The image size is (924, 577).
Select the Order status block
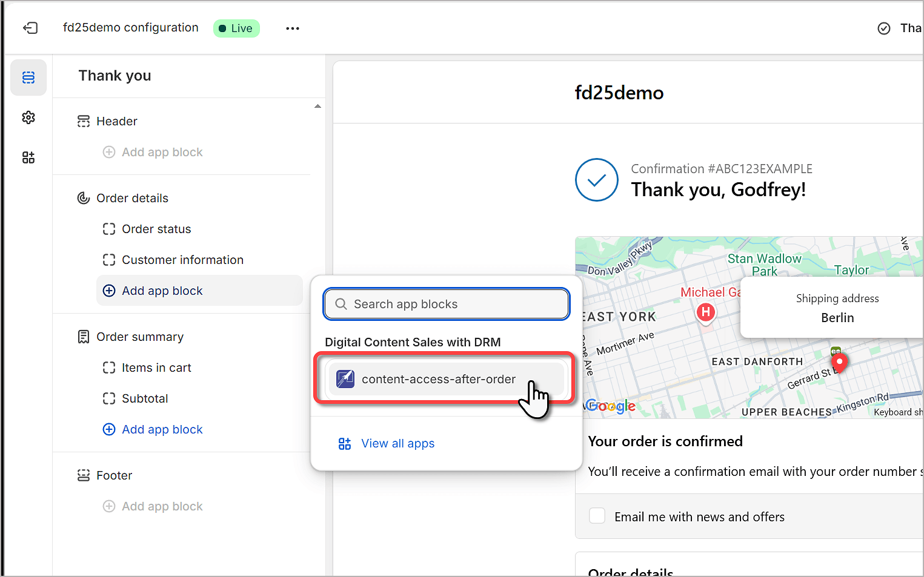[x=156, y=229]
